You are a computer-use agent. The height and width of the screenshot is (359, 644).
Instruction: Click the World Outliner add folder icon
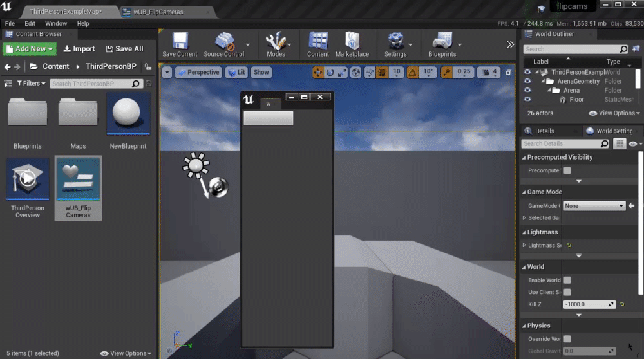click(x=636, y=49)
